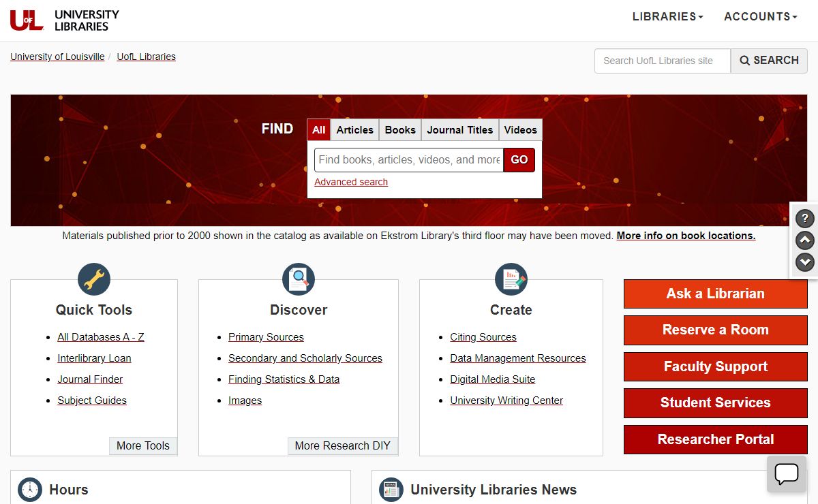Open the Journal Finder link
818x504 pixels.
pyautogui.click(x=90, y=379)
